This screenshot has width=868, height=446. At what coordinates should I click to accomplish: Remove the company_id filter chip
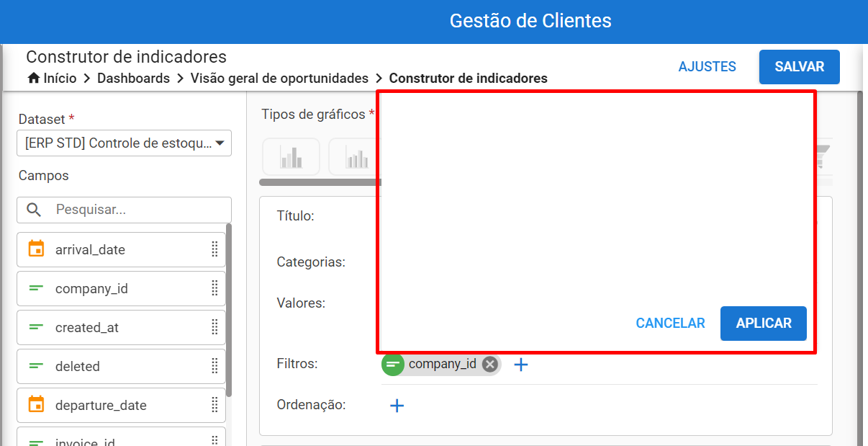490,364
